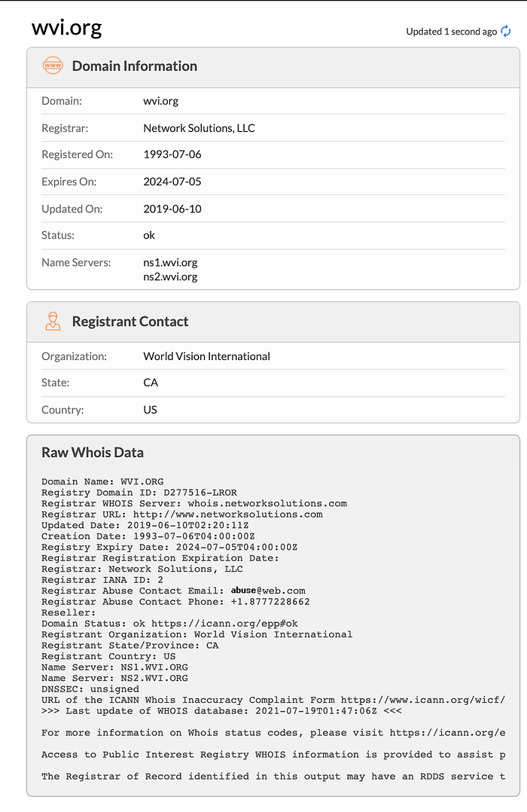Click the Updated On date 2019-06-10
Viewport: 527px width, 812px height.
click(x=172, y=209)
